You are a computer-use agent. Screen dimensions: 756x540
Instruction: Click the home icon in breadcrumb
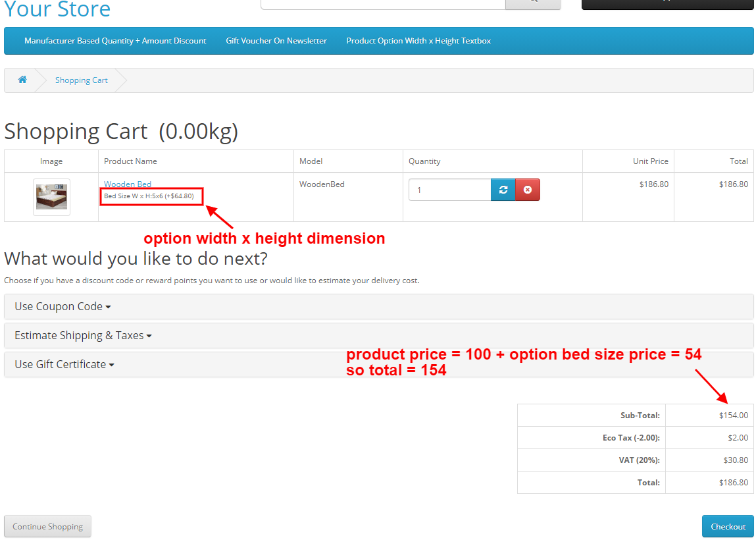(x=22, y=80)
